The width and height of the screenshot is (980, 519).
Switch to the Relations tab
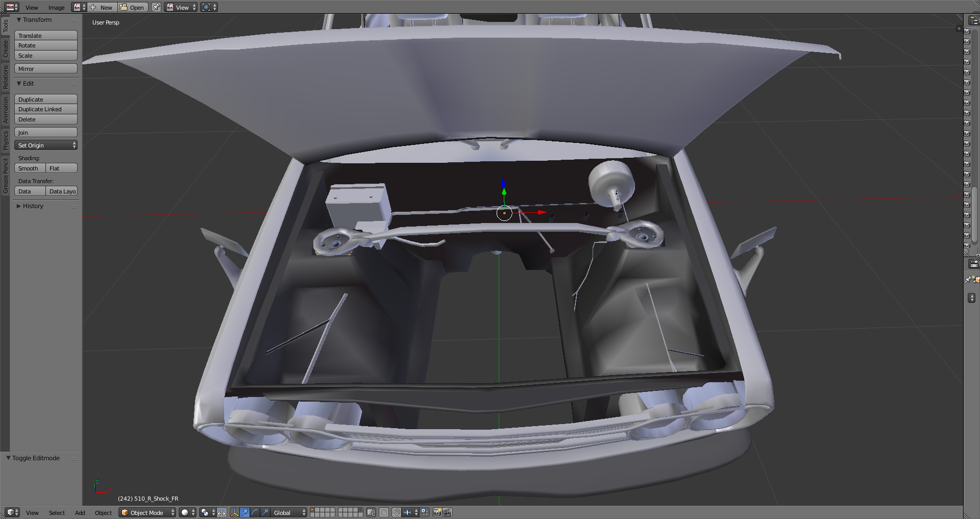(6, 77)
